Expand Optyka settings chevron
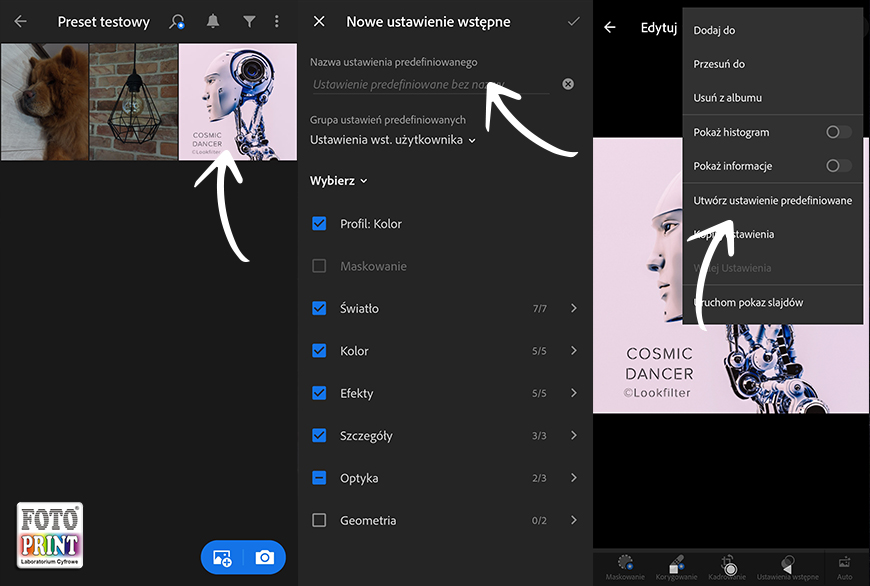The width and height of the screenshot is (870, 586). tap(574, 478)
